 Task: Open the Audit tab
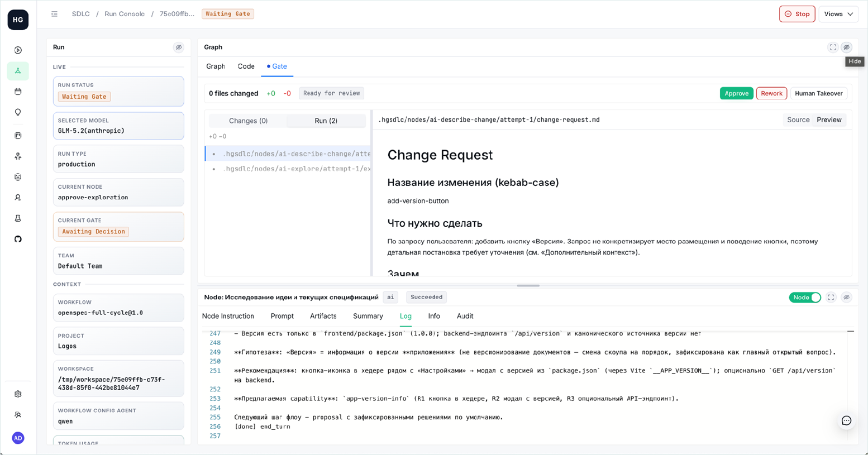point(465,316)
